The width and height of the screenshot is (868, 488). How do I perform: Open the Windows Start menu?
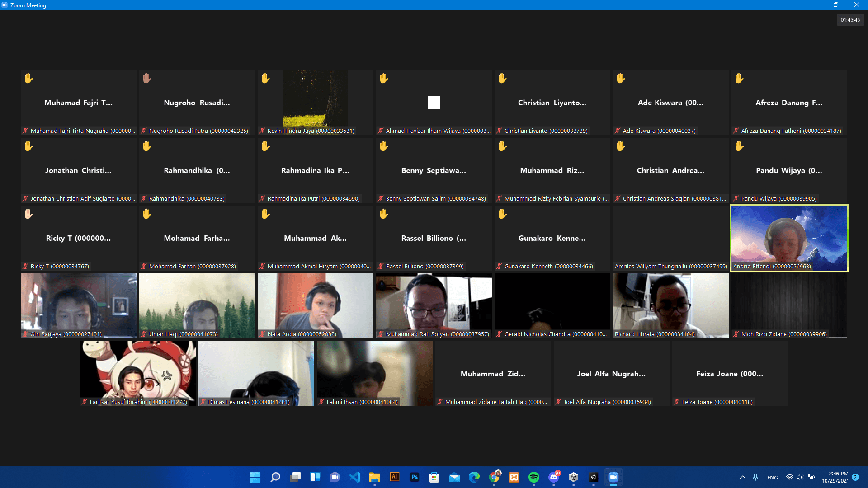255,477
